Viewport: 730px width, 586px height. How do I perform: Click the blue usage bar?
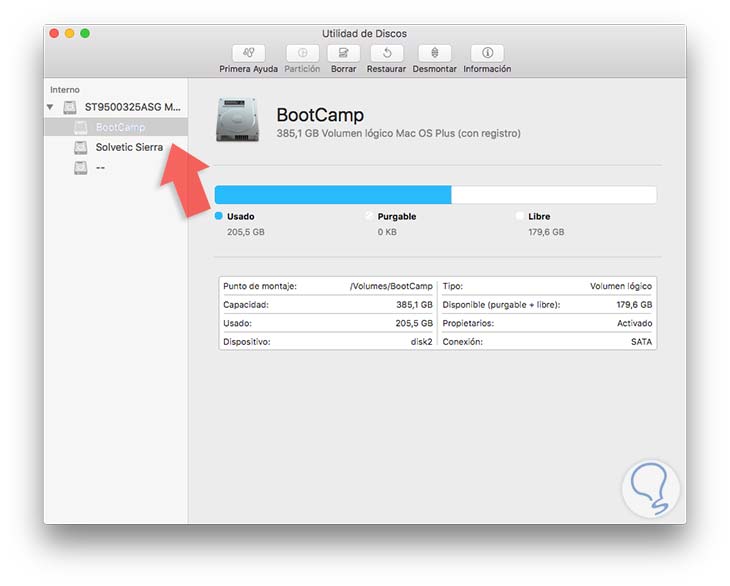333,195
